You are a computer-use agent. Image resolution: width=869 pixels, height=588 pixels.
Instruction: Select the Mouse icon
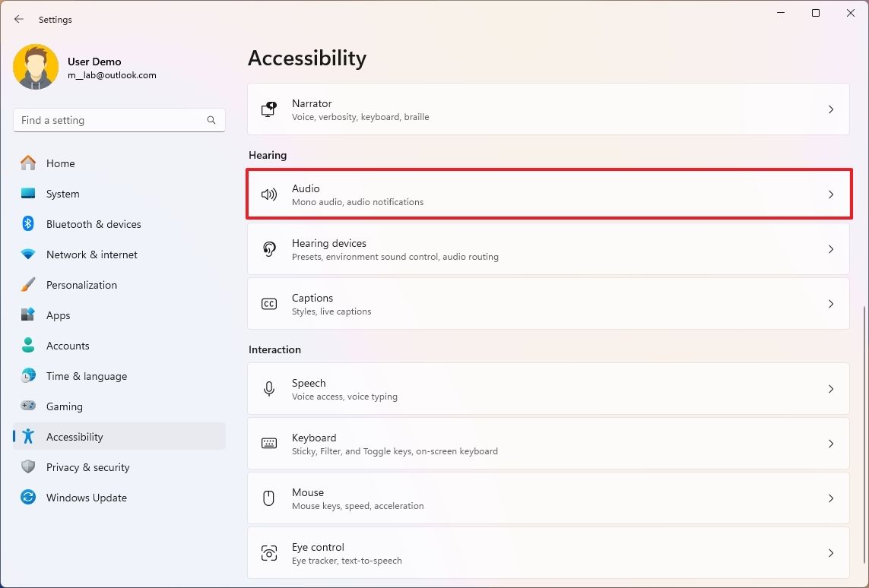pos(269,498)
